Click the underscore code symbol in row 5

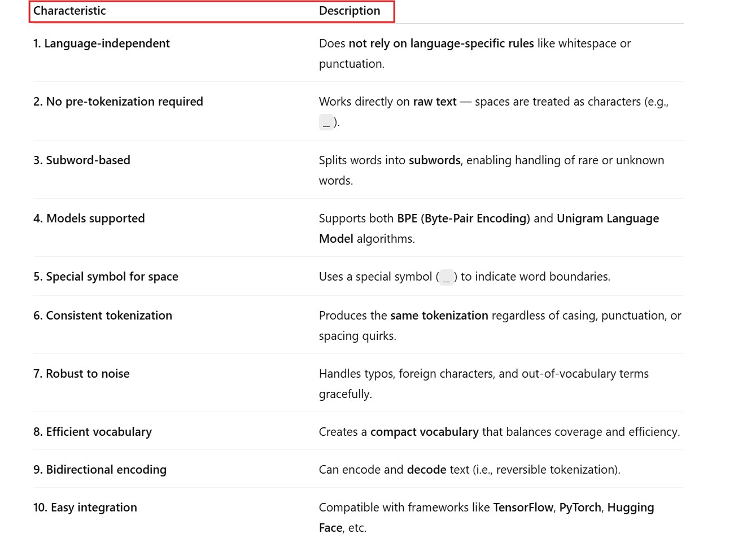coord(446,277)
